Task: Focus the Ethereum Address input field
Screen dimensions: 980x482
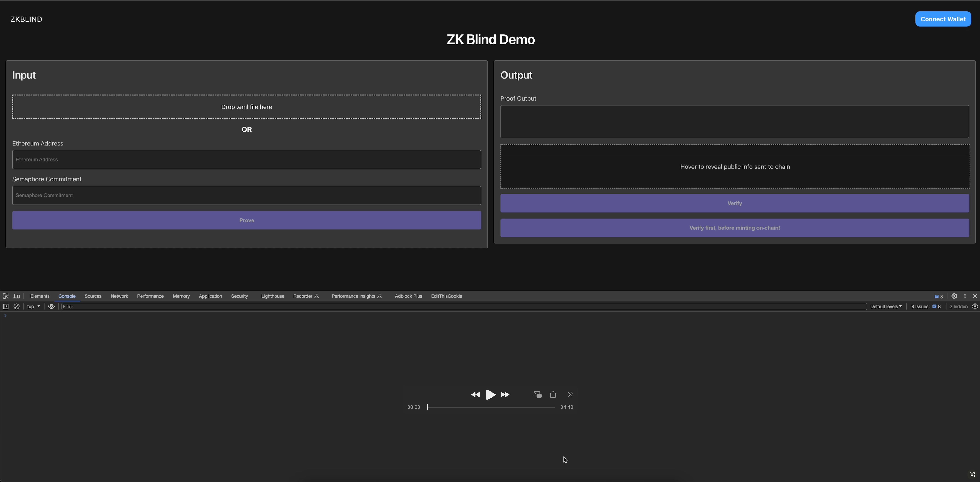Action: [x=247, y=159]
